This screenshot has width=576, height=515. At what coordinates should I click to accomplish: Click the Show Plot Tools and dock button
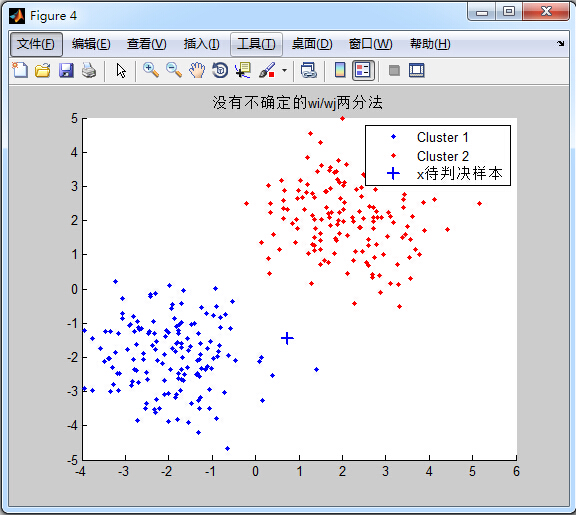(x=417, y=70)
